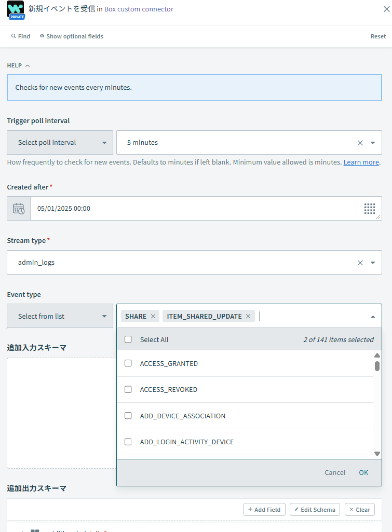
Task: Check the ACCESS_REVOKED checkbox
Action: pos(128,389)
